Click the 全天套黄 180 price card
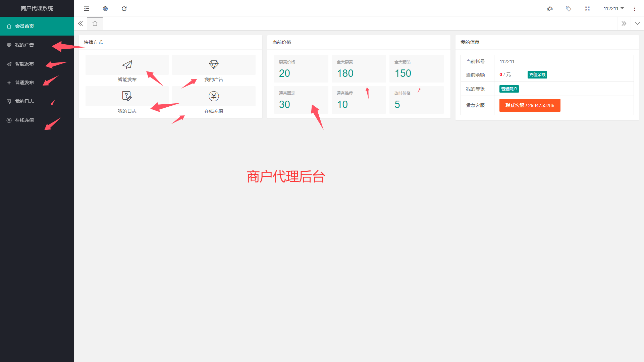 (359, 68)
